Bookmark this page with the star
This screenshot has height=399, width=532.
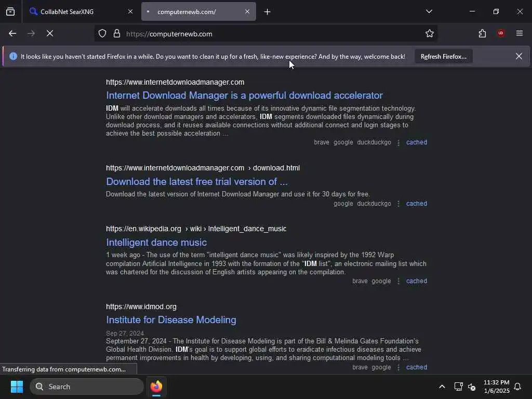tap(430, 34)
